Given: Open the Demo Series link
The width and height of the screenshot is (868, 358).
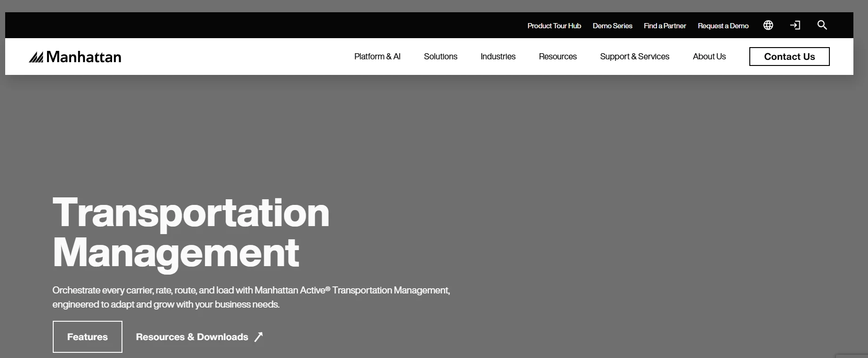Looking at the screenshot, I should (612, 26).
